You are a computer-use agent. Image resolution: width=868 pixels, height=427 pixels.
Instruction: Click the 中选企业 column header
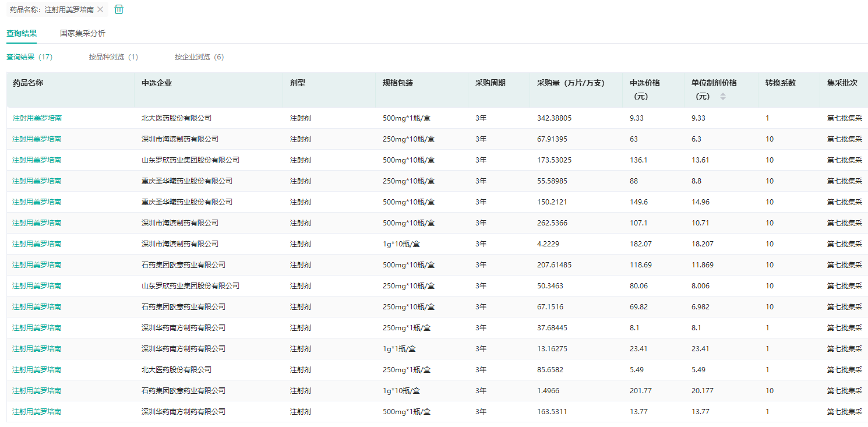click(157, 83)
